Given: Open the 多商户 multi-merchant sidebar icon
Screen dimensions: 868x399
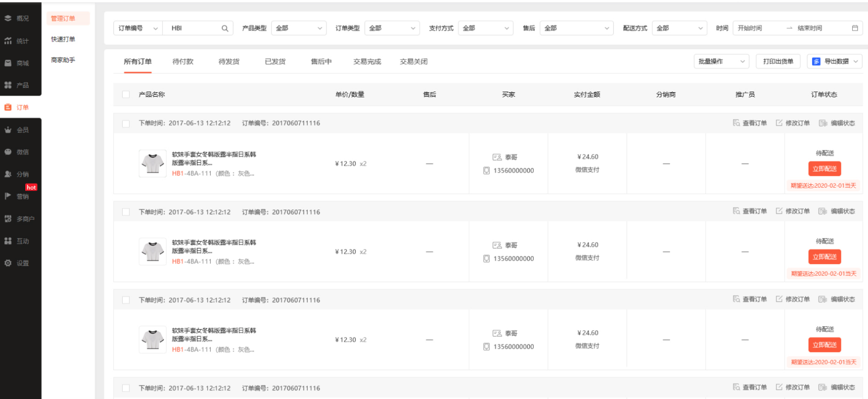Looking at the screenshot, I should pyautogui.click(x=8, y=219).
